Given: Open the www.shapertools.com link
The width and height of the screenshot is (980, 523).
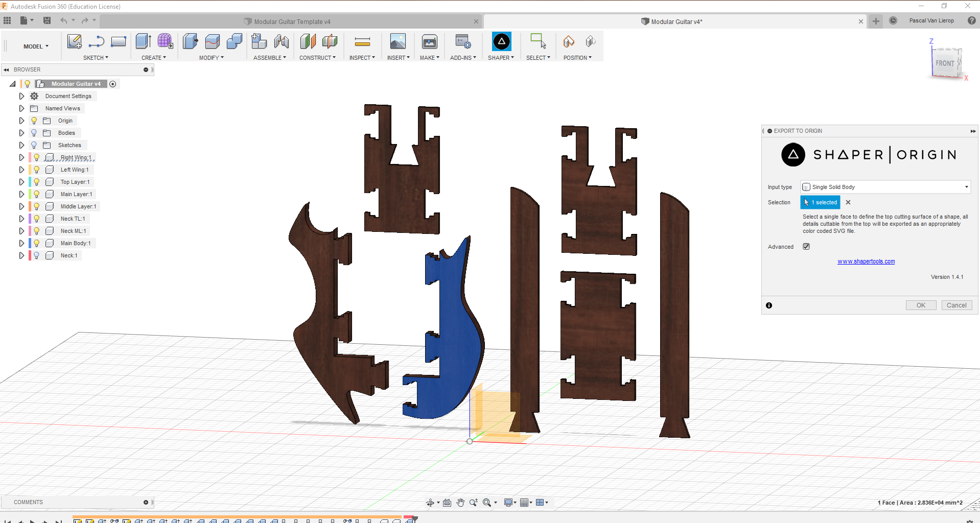Looking at the screenshot, I should pos(866,261).
